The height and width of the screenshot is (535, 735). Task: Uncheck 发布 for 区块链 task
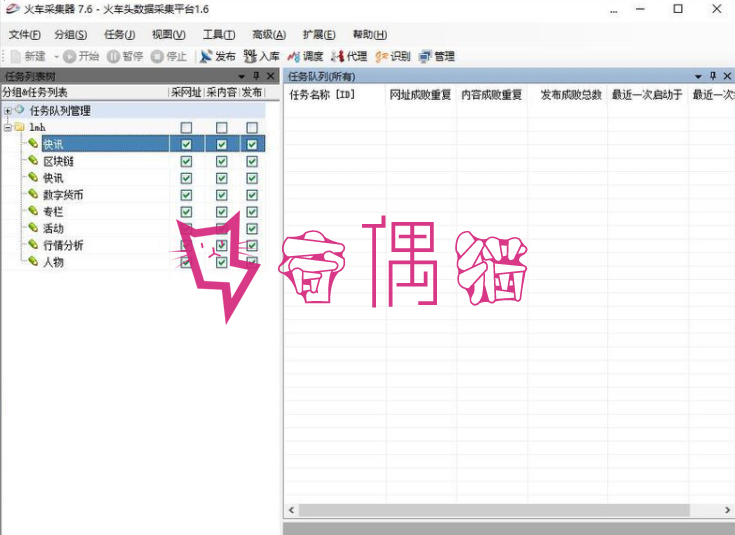pos(252,161)
